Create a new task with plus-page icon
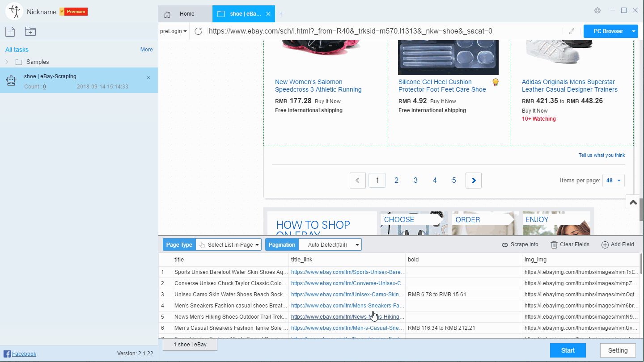Viewport: 644px width, 362px height. [x=10, y=31]
